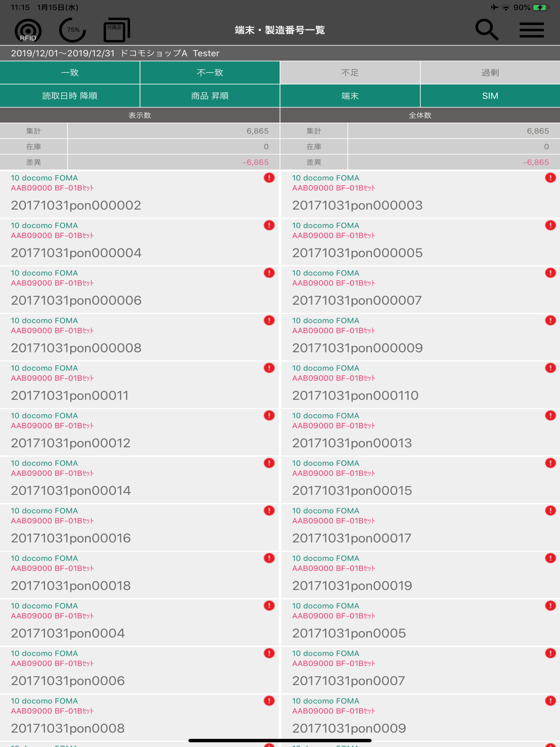Tap alert icon for 20171031pon000003
Viewport: 560px width, 747px height.
(x=550, y=178)
